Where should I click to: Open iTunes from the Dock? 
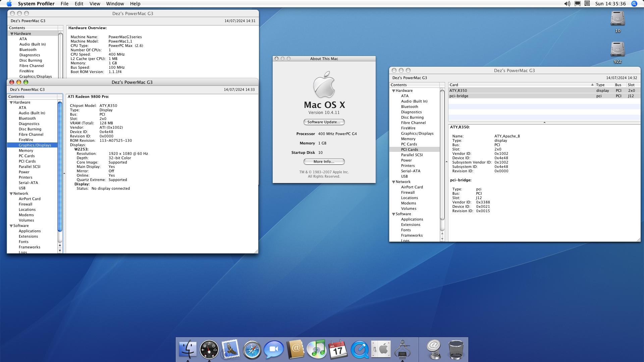(x=317, y=349)
